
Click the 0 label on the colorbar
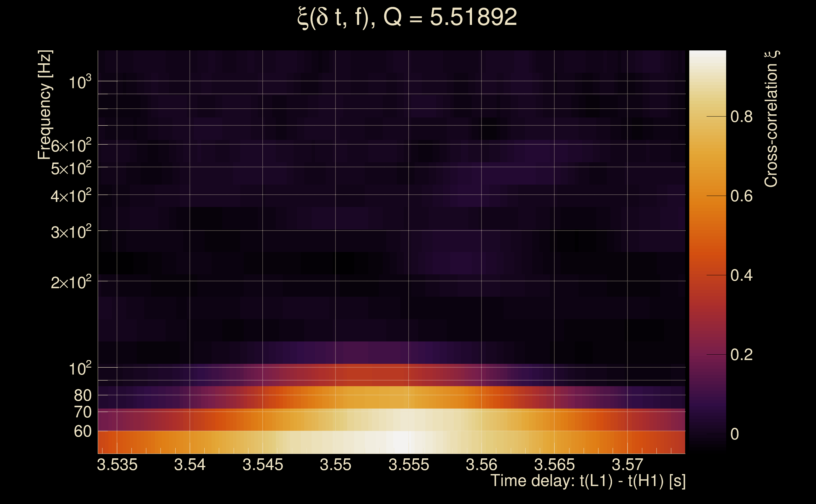[735, 434]
